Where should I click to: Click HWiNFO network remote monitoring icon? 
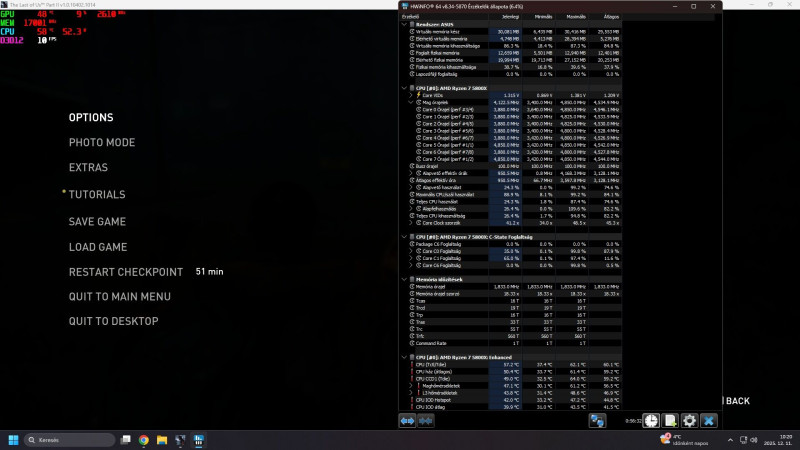pos(597,421)
